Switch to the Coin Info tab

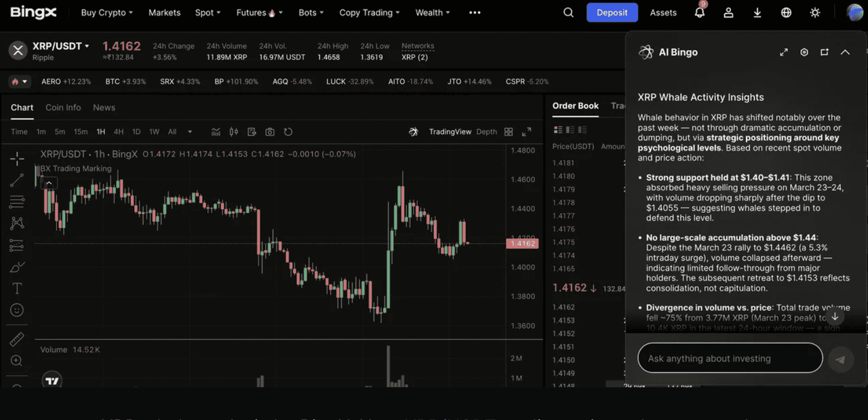63,107
